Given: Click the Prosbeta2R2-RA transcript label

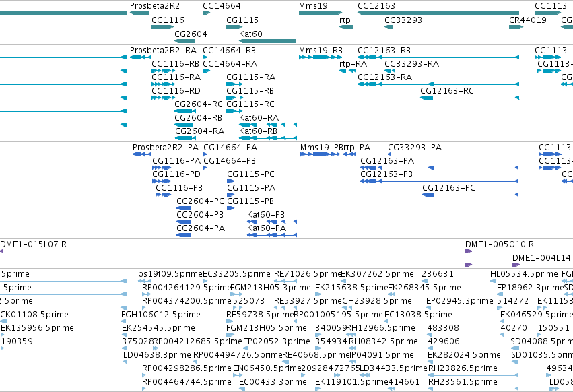Looking at the screenshot, I should [164, 50].
